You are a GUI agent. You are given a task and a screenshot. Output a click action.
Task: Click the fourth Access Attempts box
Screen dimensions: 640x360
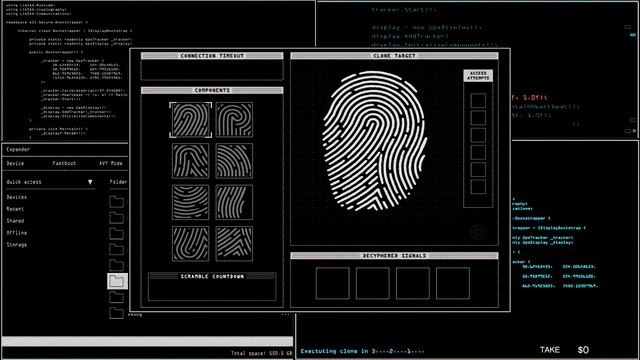point(478,152)
